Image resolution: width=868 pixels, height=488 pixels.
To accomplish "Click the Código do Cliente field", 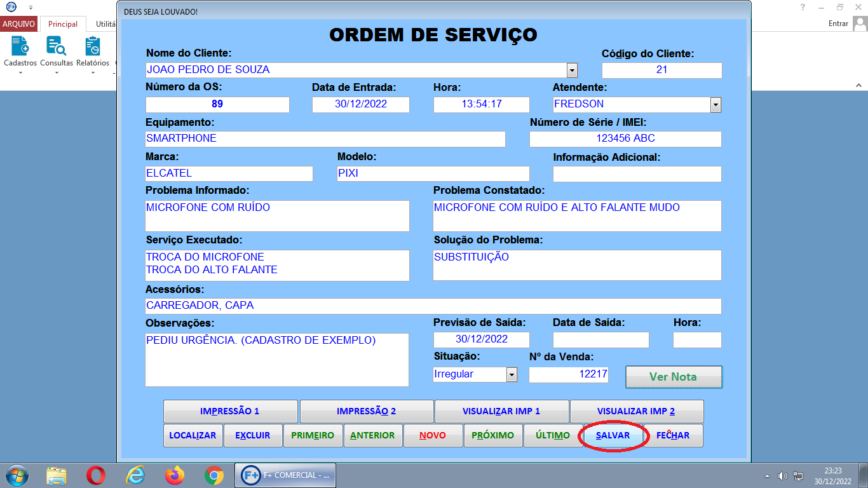I will (x=661, y=70).
